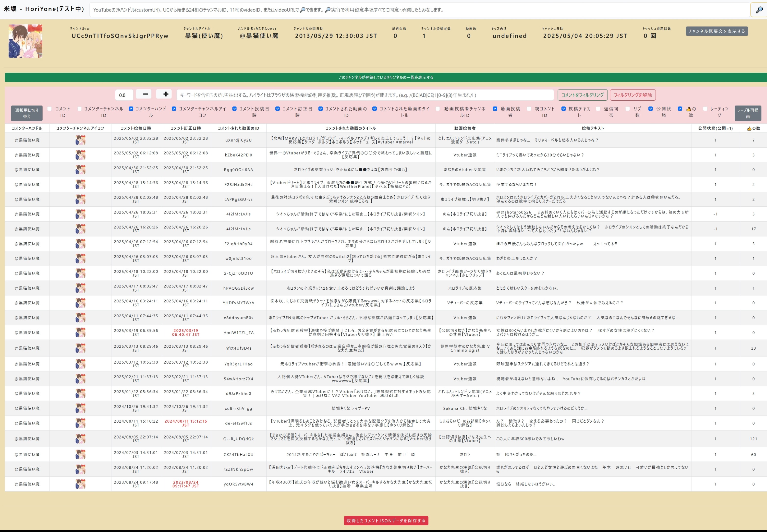
Task: Uncheck the 投稿テキスト checkbox
Action: click(x=564, y=109)
